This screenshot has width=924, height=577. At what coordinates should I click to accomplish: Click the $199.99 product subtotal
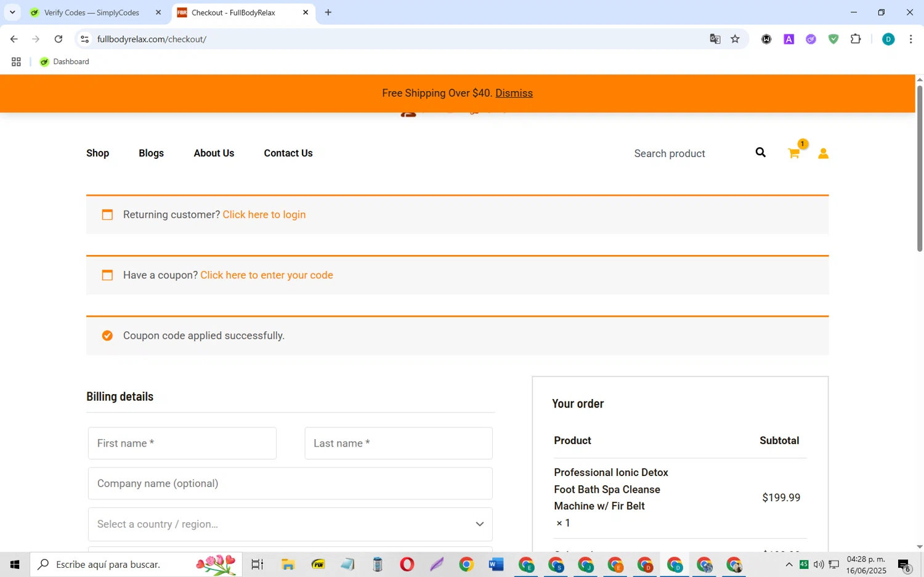pos(781,498)
